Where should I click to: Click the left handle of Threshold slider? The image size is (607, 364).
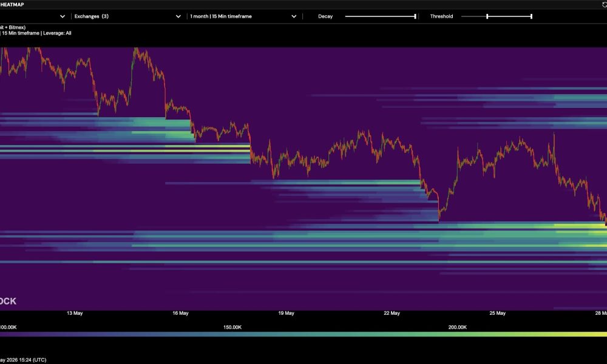pos(487,16)
